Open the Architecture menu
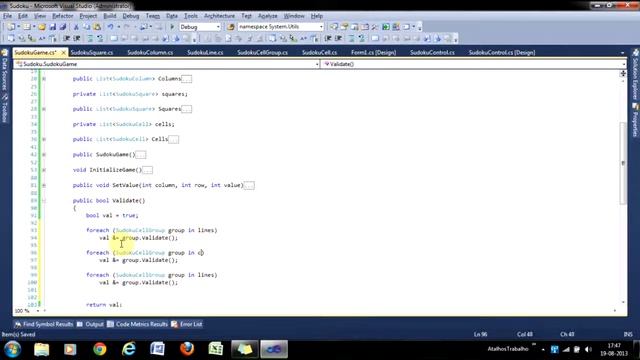640x360 pixels. (x=219, y=16)
